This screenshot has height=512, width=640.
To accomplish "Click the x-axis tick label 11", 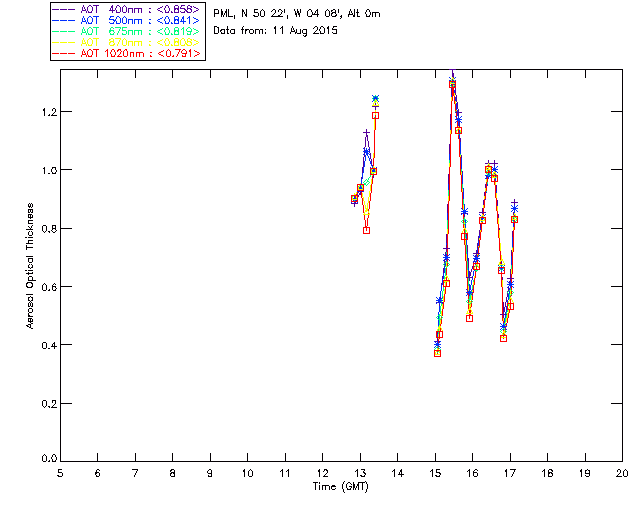I will (x=285, y=473).
